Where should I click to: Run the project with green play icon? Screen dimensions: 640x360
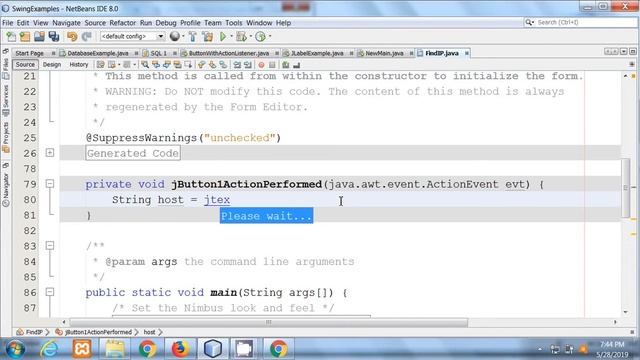tap(223, 37)
